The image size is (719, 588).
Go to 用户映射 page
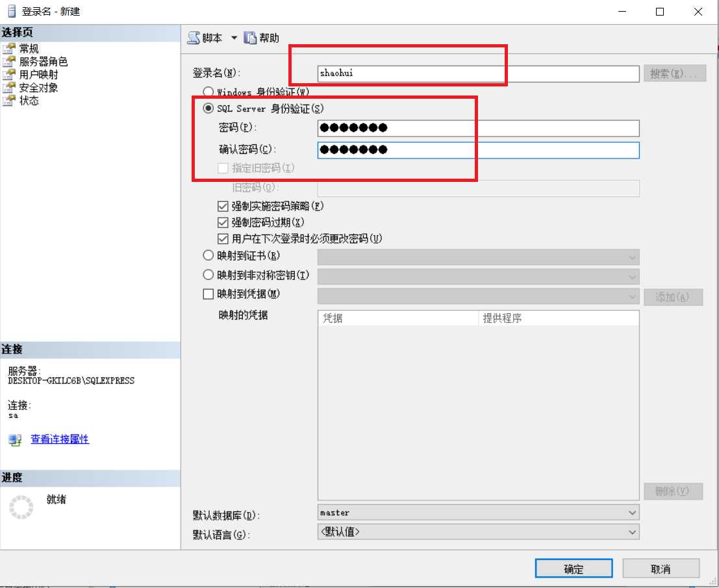tap(38, 74)
